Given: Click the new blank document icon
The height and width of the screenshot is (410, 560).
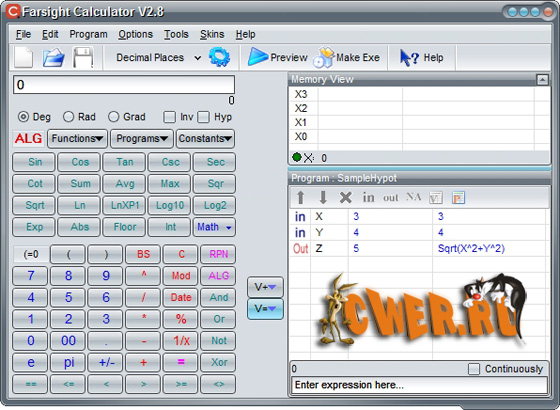Looking at the screenshot, I should pyautogui.click(x=24, y=57).
